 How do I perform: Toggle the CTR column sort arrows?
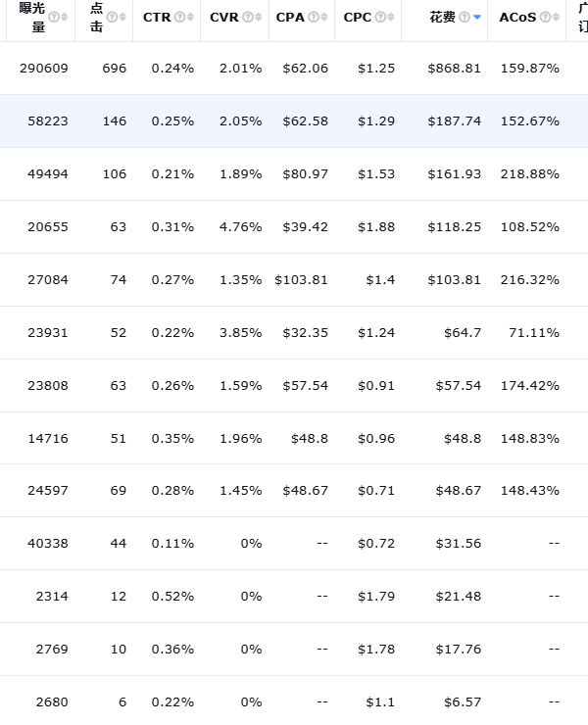[190, 18]
